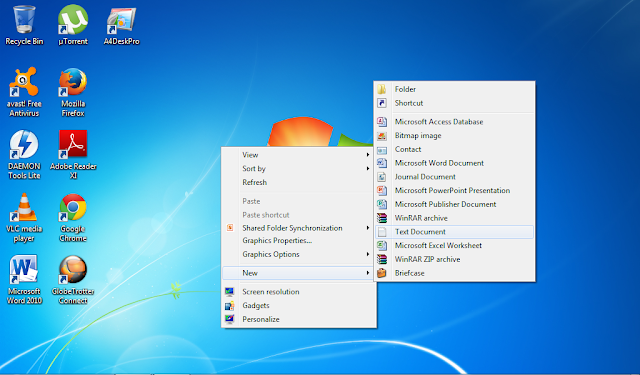Image resolution: width=640 pixels, height=375 pixels.
Task: Choose WinRAR archive label
Action: coord(421,218)
